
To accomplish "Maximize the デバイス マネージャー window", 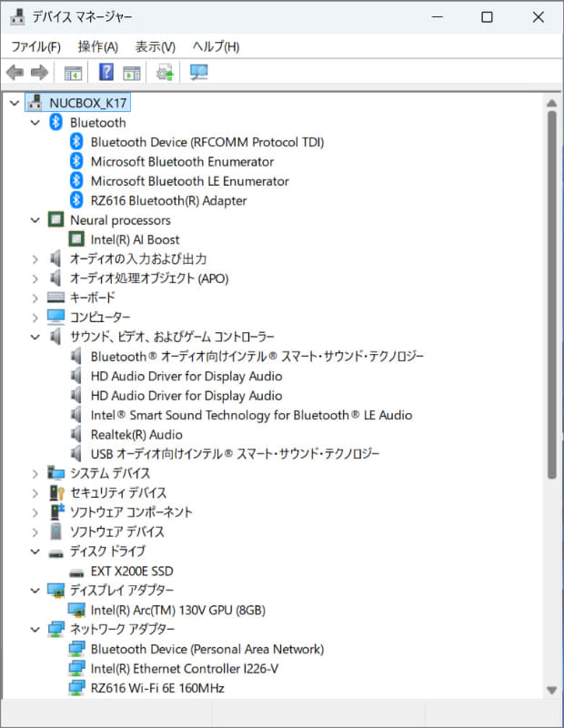I will (487, 17).
